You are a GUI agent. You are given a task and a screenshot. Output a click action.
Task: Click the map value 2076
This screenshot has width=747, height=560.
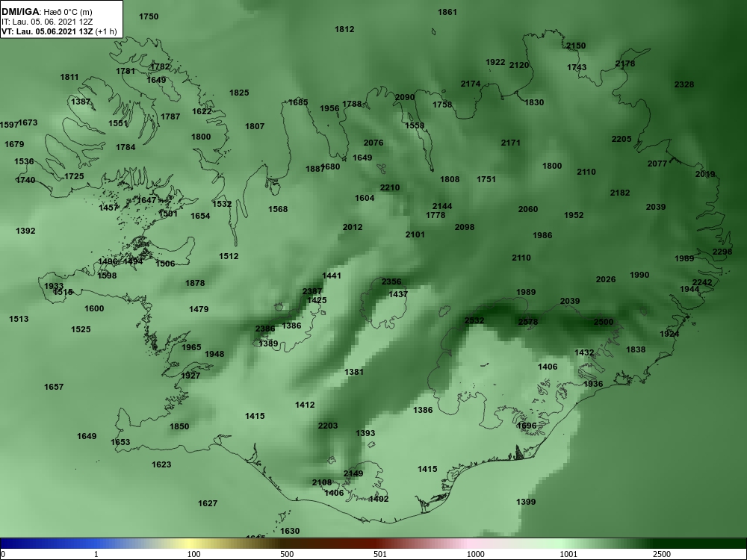click(x=373, y=143)
